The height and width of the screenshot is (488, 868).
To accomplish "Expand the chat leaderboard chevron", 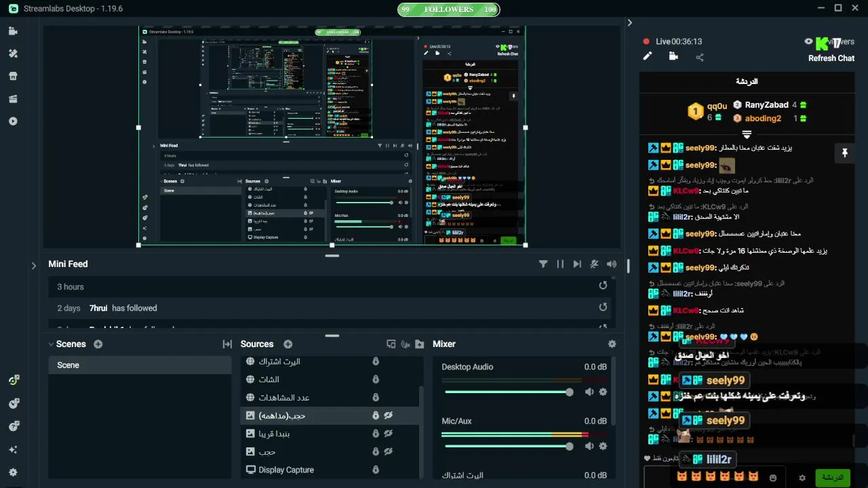I will pyautogui.click(x=747, y=134).
